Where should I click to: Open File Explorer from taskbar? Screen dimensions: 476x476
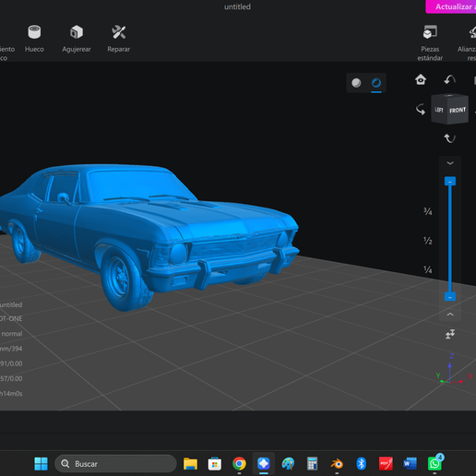(190, 464)
